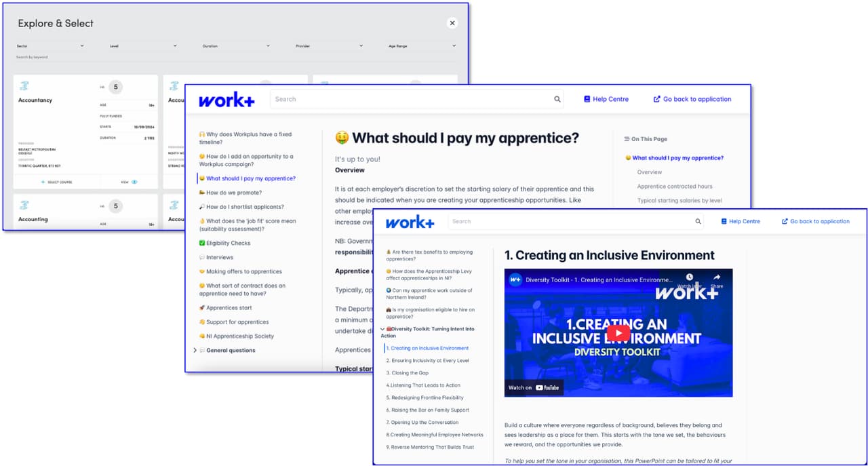Image resolution: width=868 pixels, height=466 pixels.
Task: Open the Eligibility Checks article
Action: click(224, 243)
